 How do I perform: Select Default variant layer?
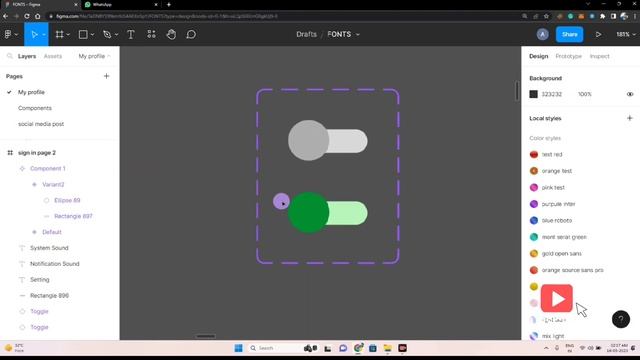(52, 232)
